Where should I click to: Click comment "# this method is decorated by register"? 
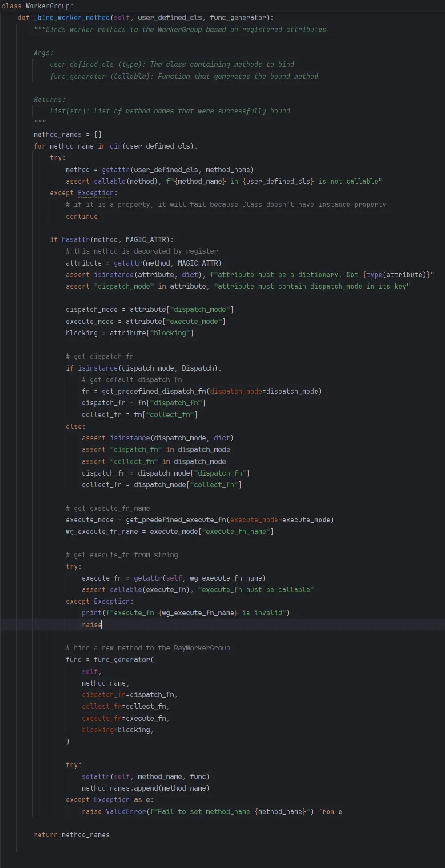coord(142,251)
